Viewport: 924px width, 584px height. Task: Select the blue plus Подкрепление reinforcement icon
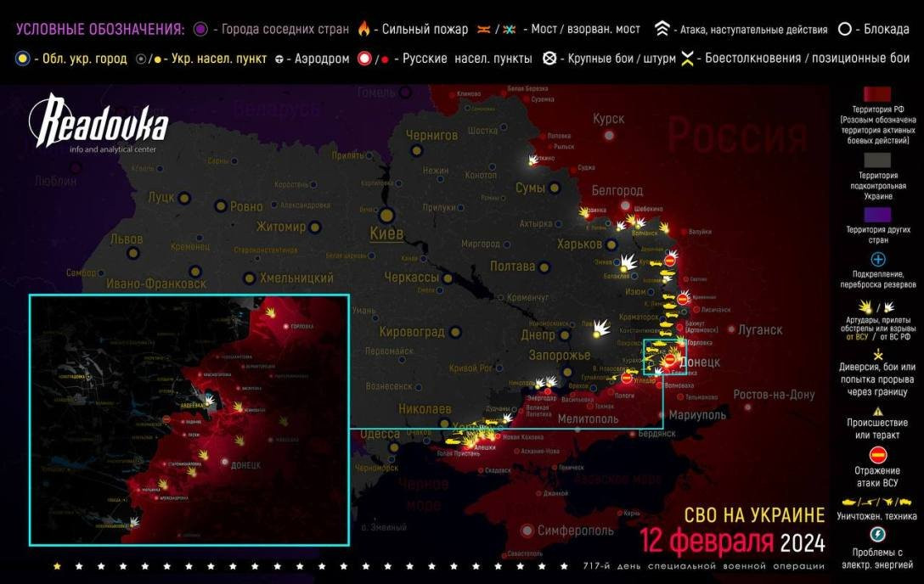pyautogui.click(x=878, y=260)
